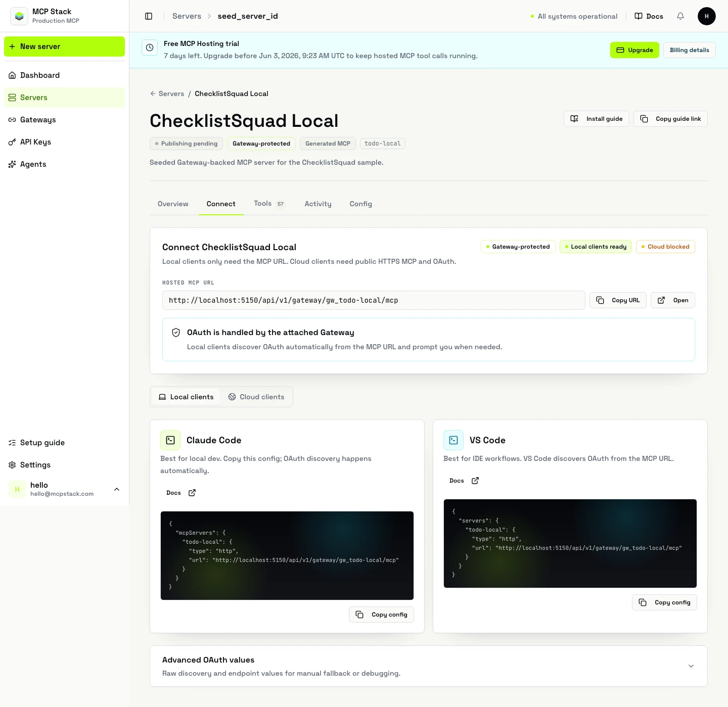The width and height of the screenshot is (728, 707).
Task: Click the todo-local tag
Action: [383, 144]
